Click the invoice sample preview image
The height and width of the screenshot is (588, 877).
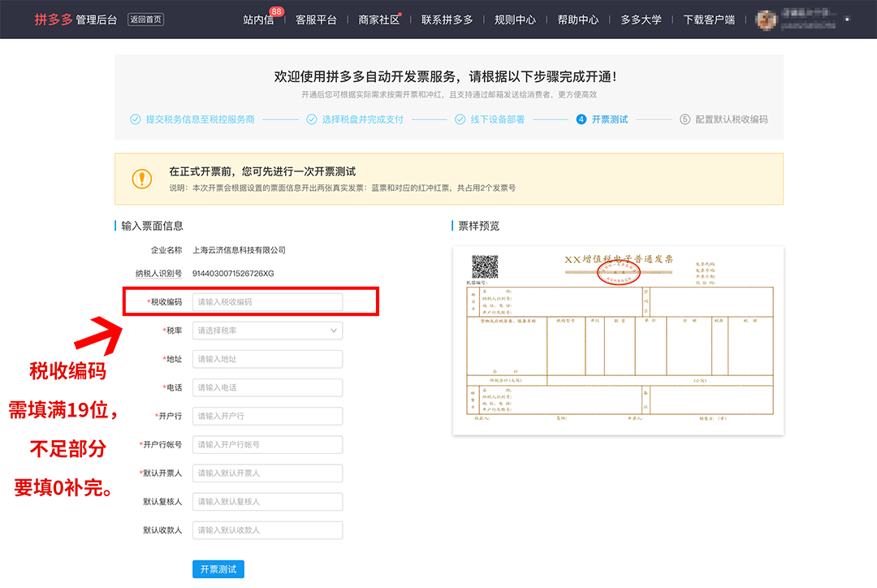pos(617,339)
